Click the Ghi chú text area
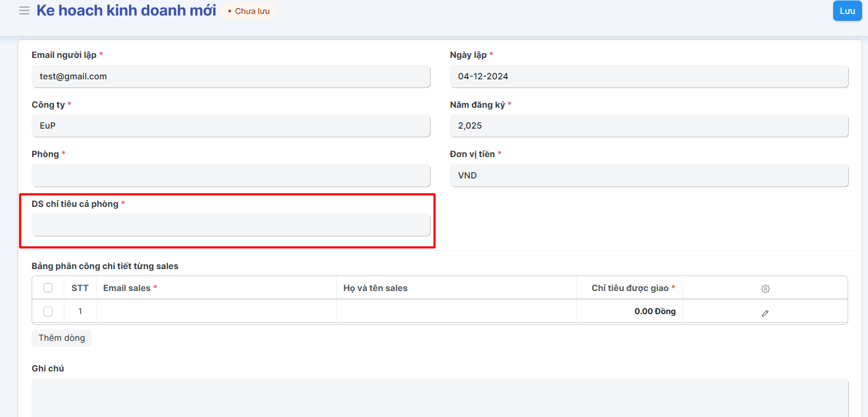The width and height of the screenshot is (868, 417). (440, 397)
